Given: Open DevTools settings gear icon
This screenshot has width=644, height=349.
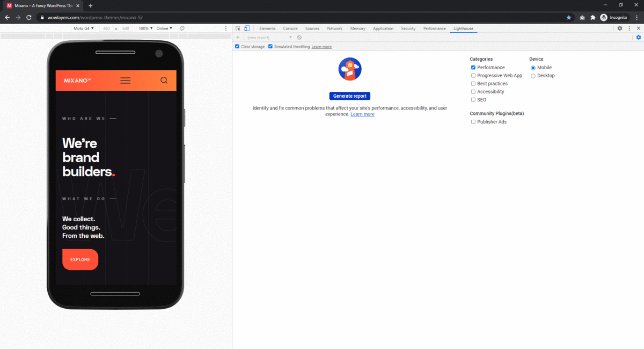Looking at the screenshot, I should click(x=620, y=28).
